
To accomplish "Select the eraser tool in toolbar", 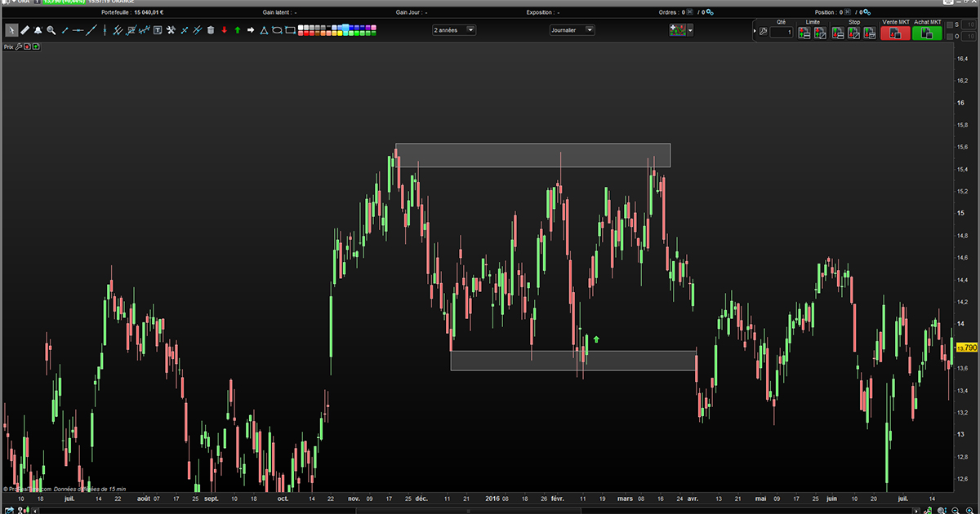I will 24,30.
